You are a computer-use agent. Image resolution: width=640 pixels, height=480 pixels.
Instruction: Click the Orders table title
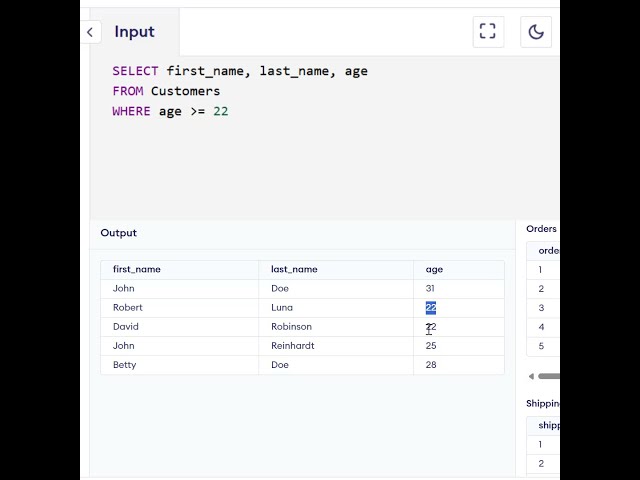541,229
